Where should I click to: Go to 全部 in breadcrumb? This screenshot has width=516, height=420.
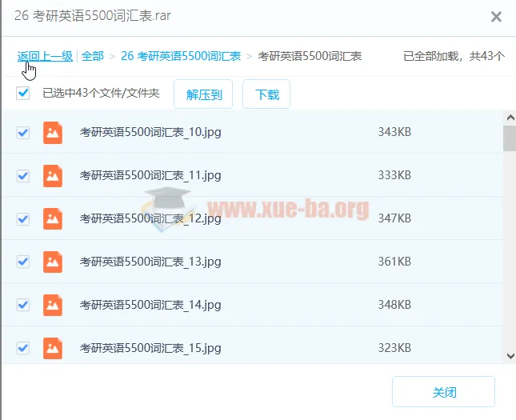93,56
